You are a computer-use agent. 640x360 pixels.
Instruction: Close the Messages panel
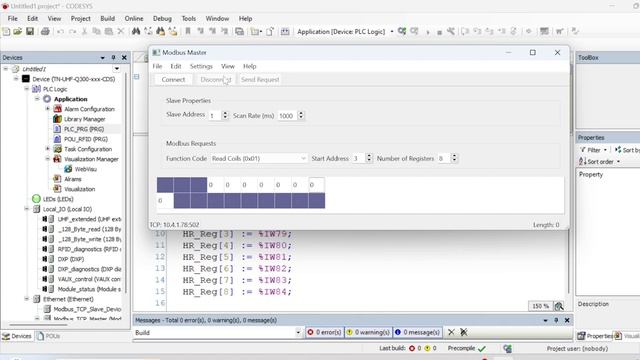click(567, 320)
